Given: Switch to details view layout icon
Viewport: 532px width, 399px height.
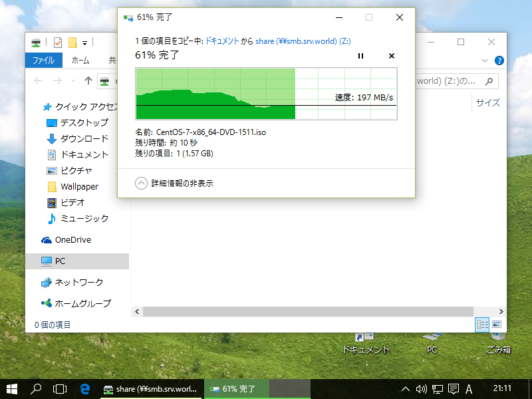Looking at the screenshot, I should pos(482,325).
